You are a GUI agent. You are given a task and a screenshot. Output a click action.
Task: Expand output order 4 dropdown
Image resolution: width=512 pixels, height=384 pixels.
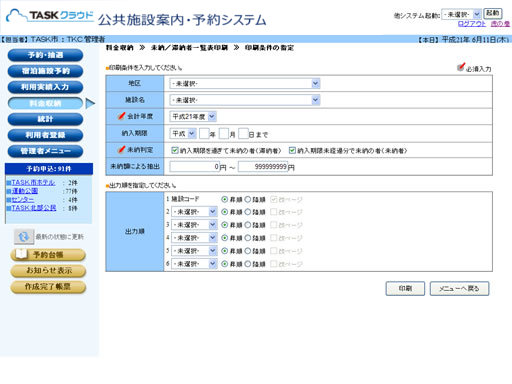194,238
